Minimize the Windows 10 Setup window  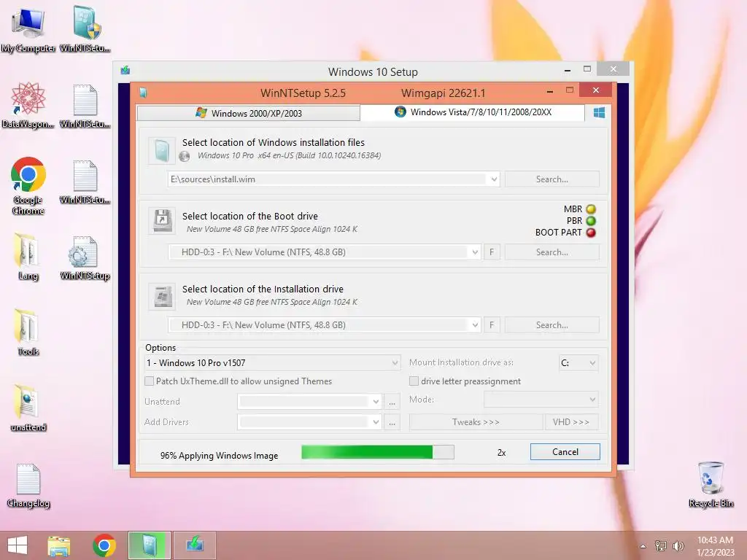pos(568,70)
